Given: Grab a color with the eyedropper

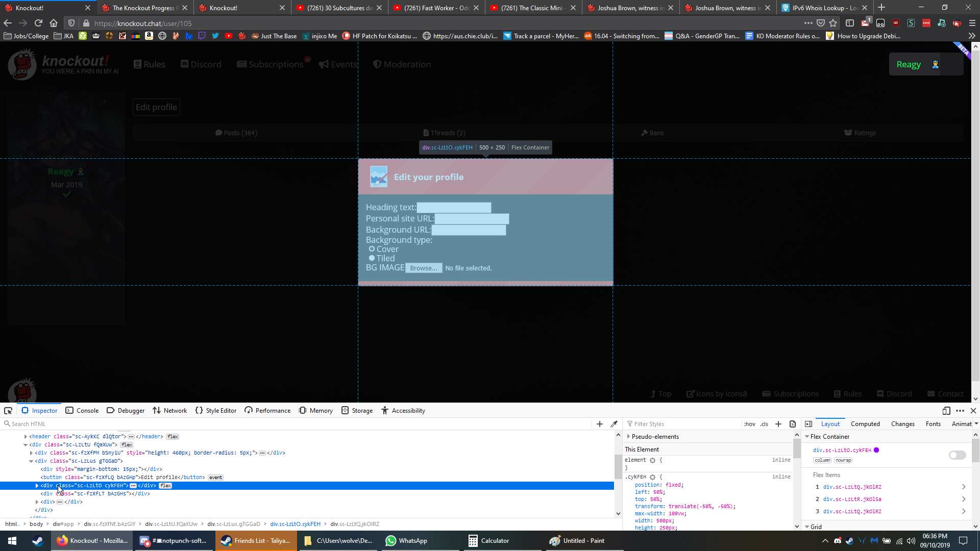Looking at the screenshot, I should point(614,424).
